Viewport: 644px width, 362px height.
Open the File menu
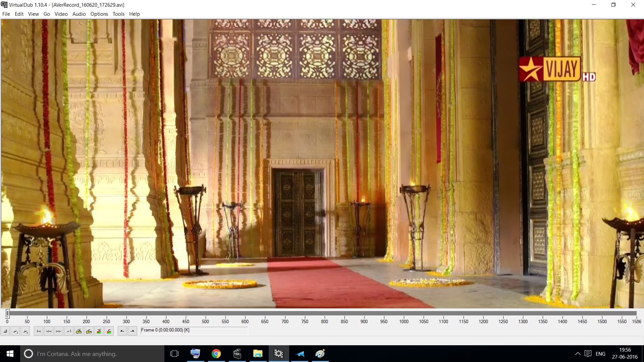pyautogui.click(x=6, y=14)
